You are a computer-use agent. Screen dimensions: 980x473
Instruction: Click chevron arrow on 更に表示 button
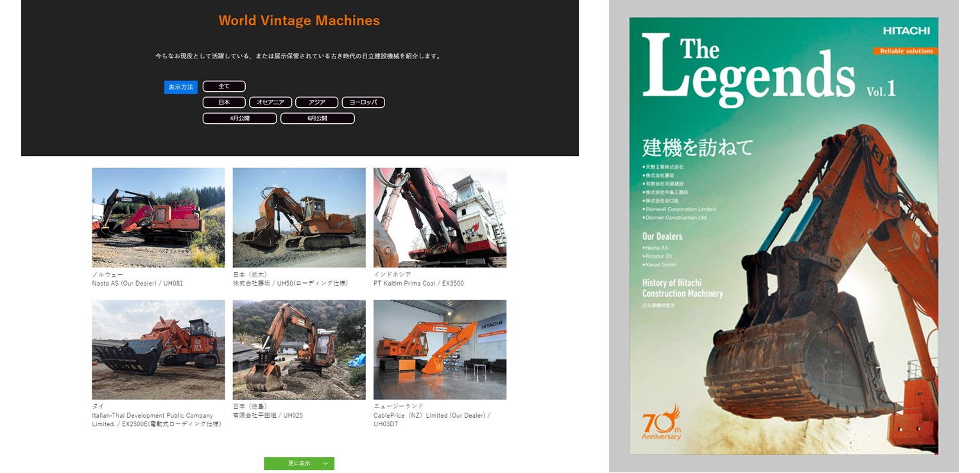[x=325, y=463]
